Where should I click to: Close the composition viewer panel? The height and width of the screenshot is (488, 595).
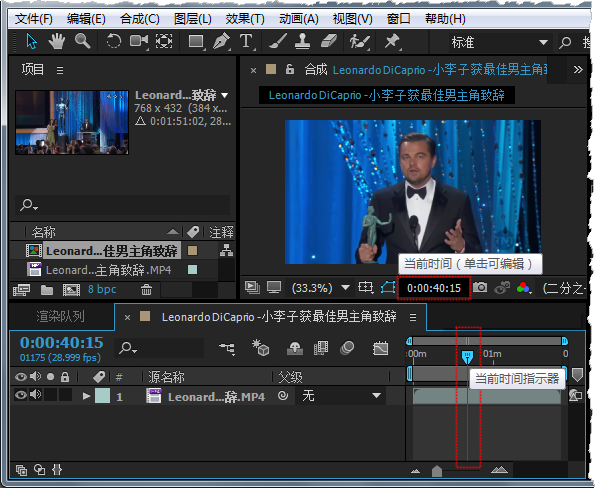pos(253,70)
